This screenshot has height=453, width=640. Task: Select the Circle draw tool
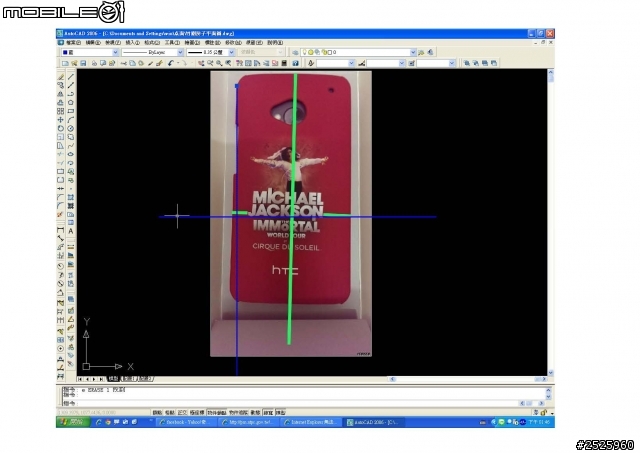[71, 128]
